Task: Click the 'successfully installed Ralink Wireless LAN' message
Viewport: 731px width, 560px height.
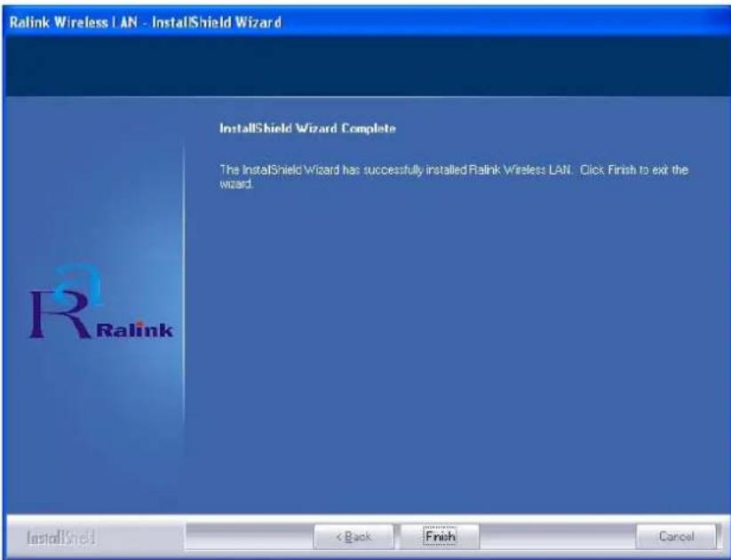Action: click(x=454, y=177)
